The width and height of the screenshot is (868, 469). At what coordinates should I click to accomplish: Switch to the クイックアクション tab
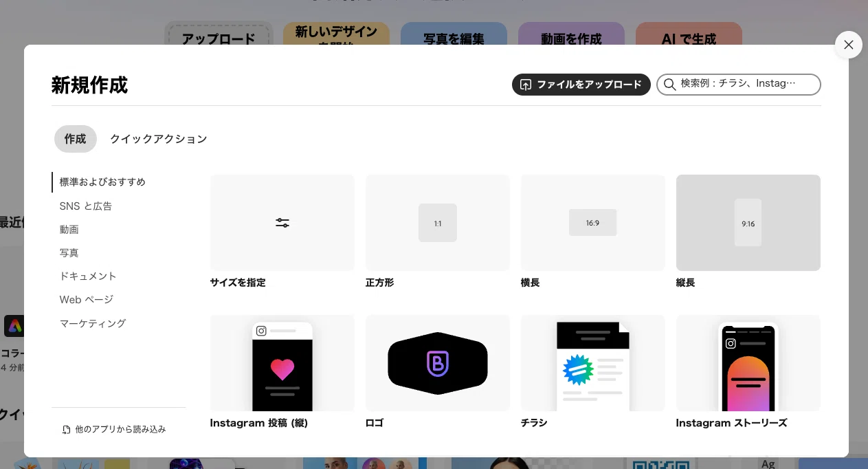click(159, 139)
